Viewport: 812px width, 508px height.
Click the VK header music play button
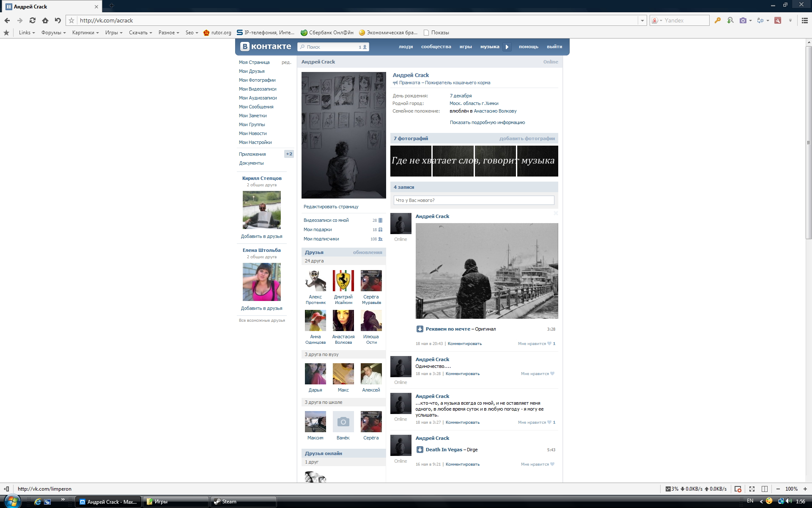(x=507, y=47)
